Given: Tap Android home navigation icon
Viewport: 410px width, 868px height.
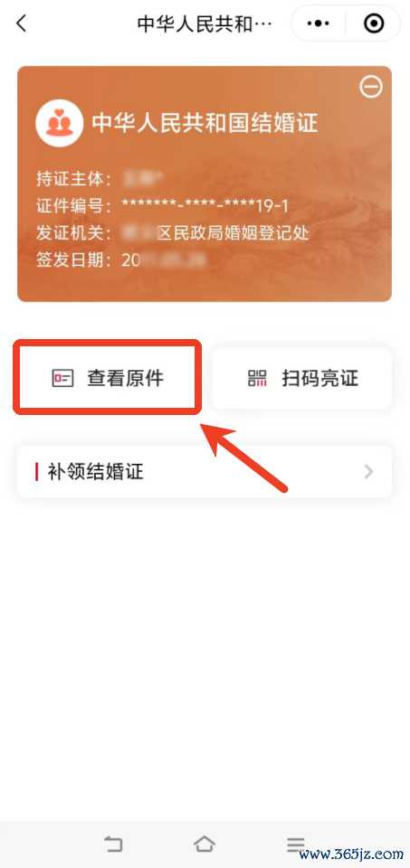Looking at the screenshot, I should (205, 844).
